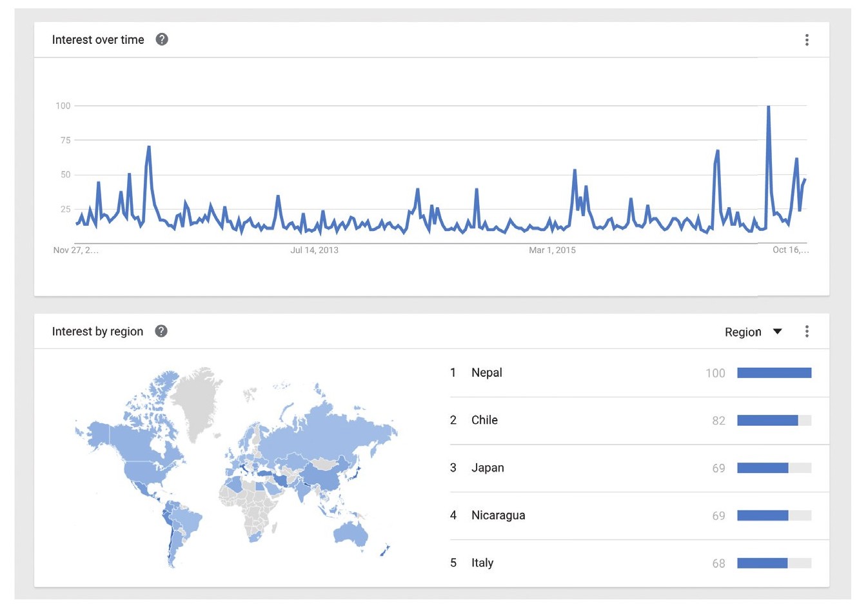Open help for Interest by region

[161, 331]
